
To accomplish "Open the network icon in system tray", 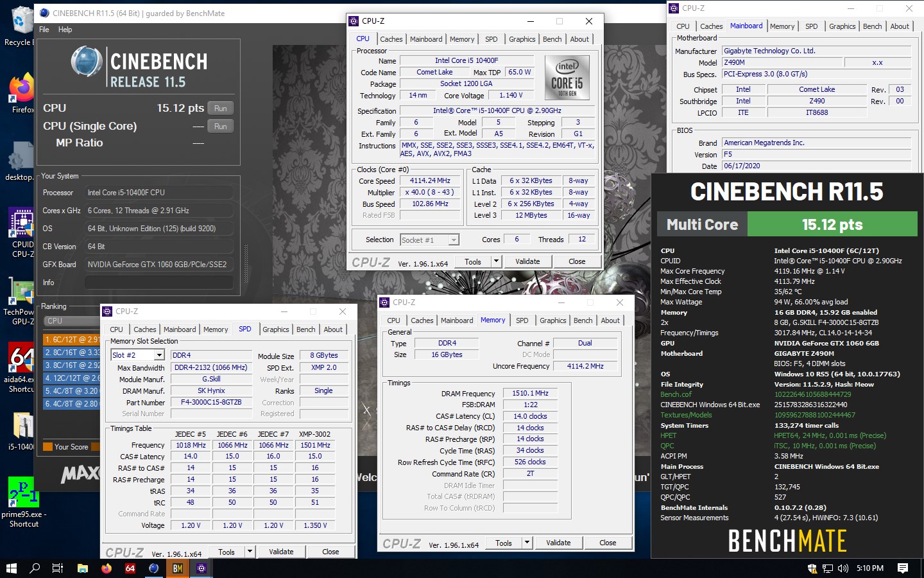I will 828,568.
